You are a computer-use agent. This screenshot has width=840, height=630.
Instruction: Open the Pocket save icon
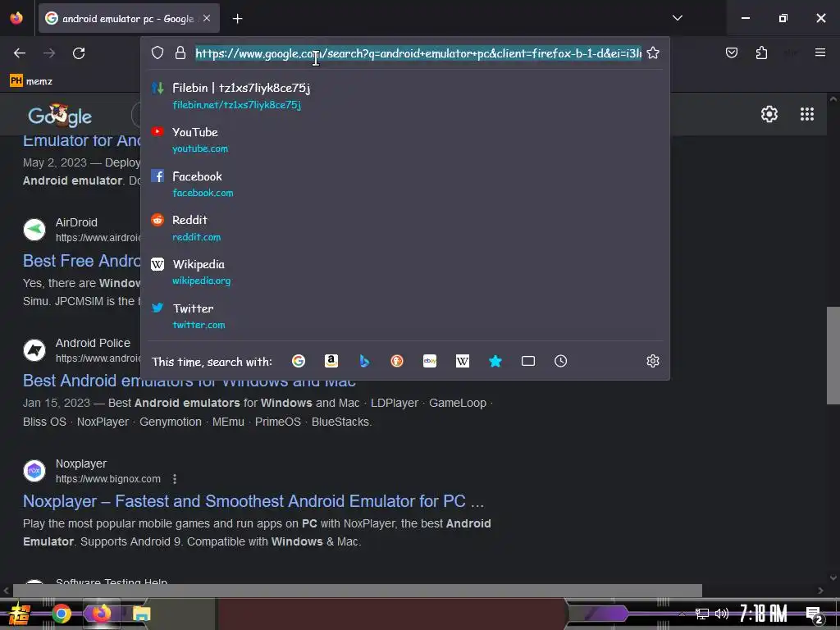pos(731,52)
